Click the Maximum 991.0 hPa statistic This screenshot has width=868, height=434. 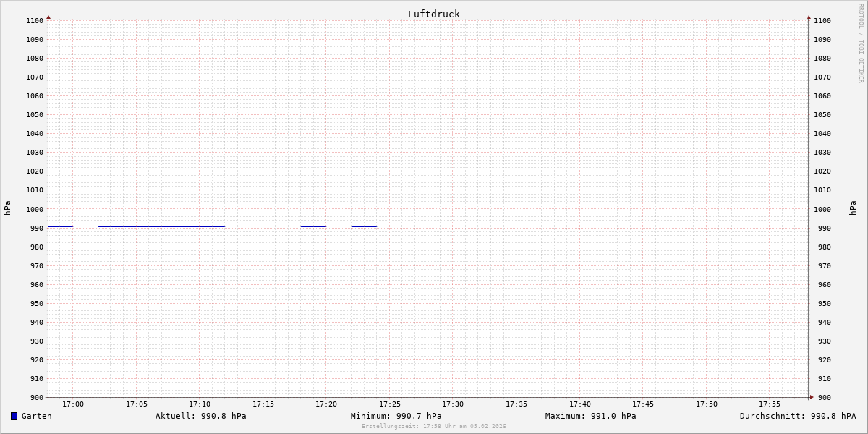tap(590, 416)
